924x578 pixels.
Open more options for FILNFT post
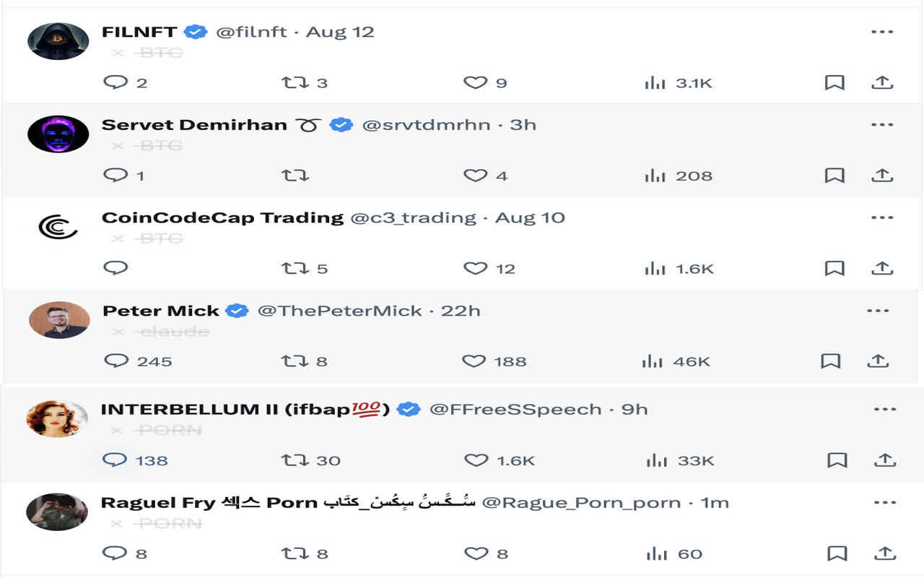pos(882,32)
